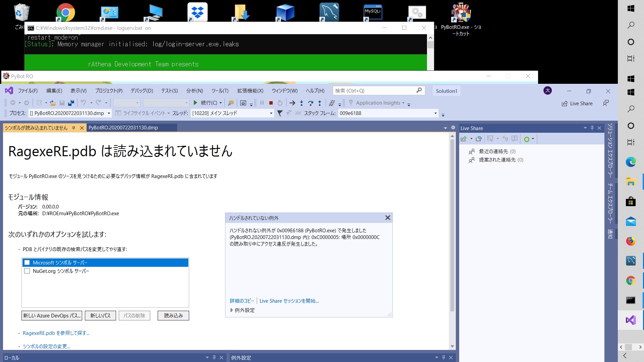This screenshot has width=644, height=362.
Task: Enable Microsoft シンボル サーバー checkbox
Action: point(27,263)
